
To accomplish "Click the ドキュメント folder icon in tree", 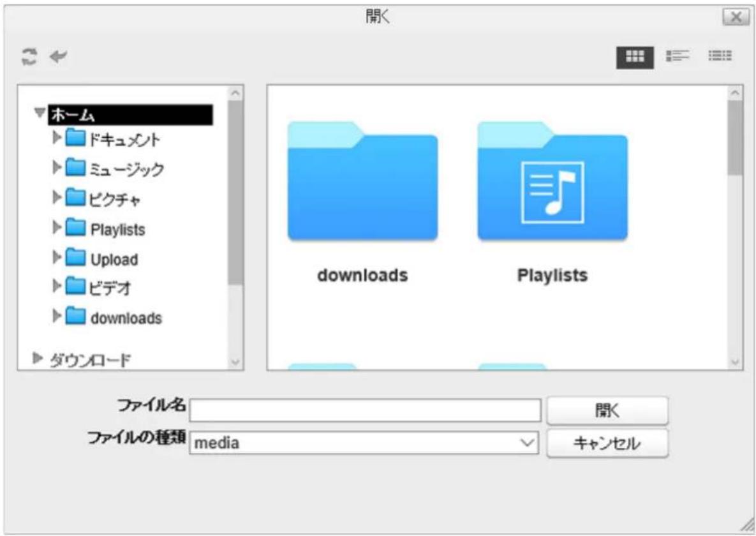I will coord(75,138).
